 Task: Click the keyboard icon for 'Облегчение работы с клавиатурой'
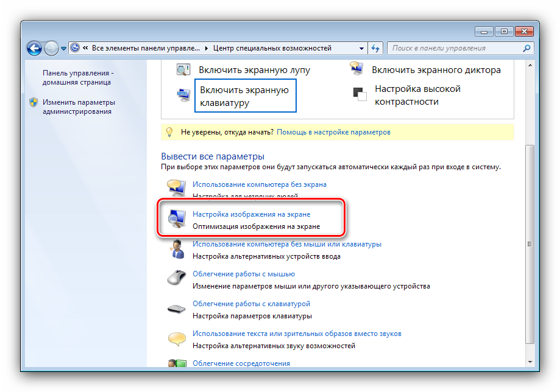pos(177,309)
